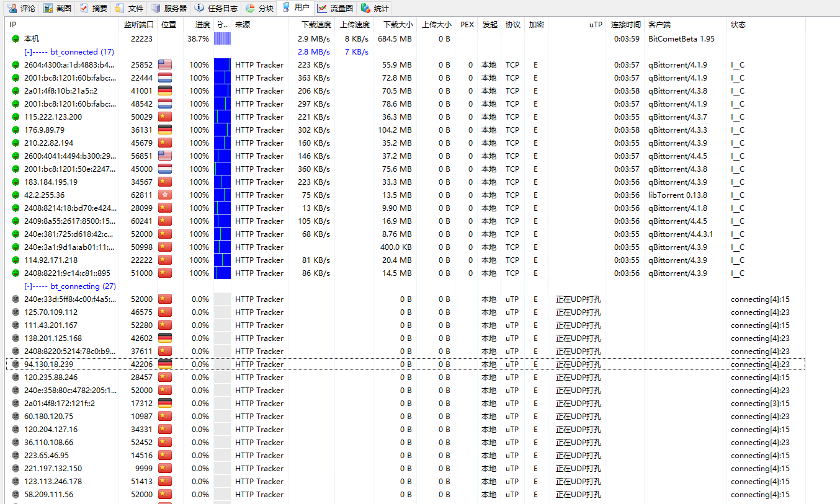
Task: Click gray sad face beside 60.180.120.75
Action: click(x=16, y=417)
